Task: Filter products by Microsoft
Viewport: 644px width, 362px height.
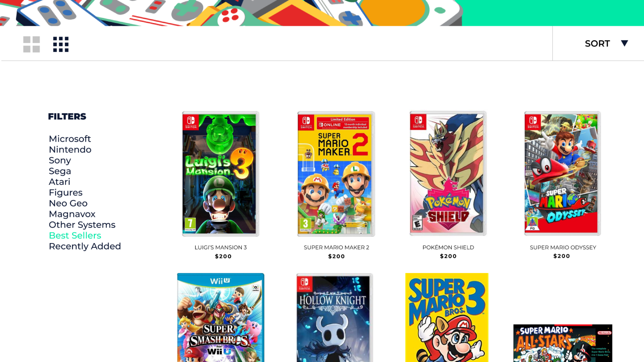Action: tap(70, 139)
